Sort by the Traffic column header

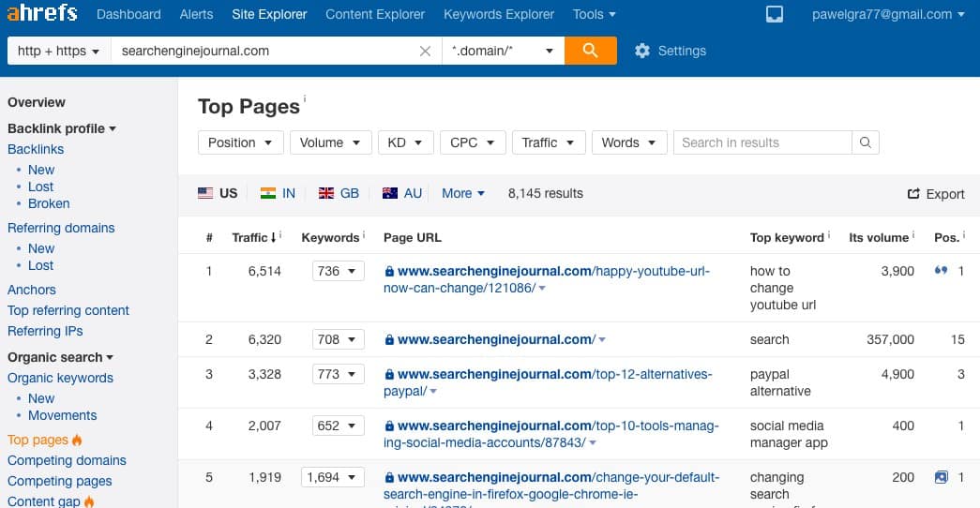point(254,237)
